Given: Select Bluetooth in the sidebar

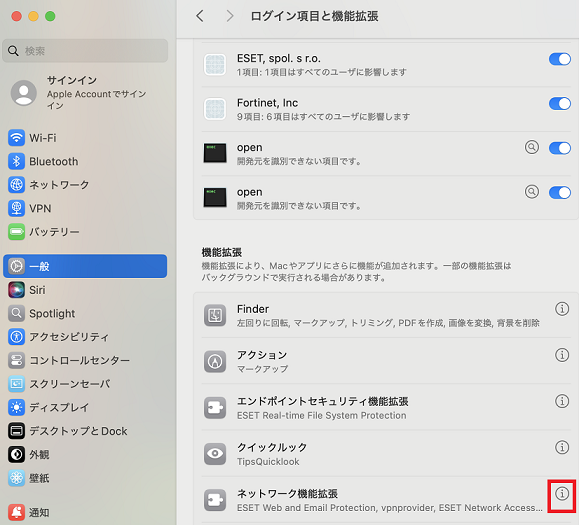Looking at the screenshot, I should [x=85, y=161].
